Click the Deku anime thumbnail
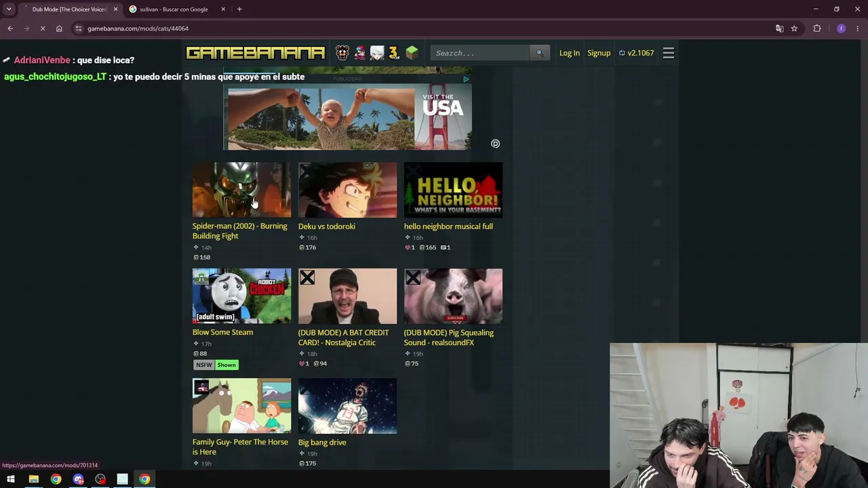 [x=347, y=190]
